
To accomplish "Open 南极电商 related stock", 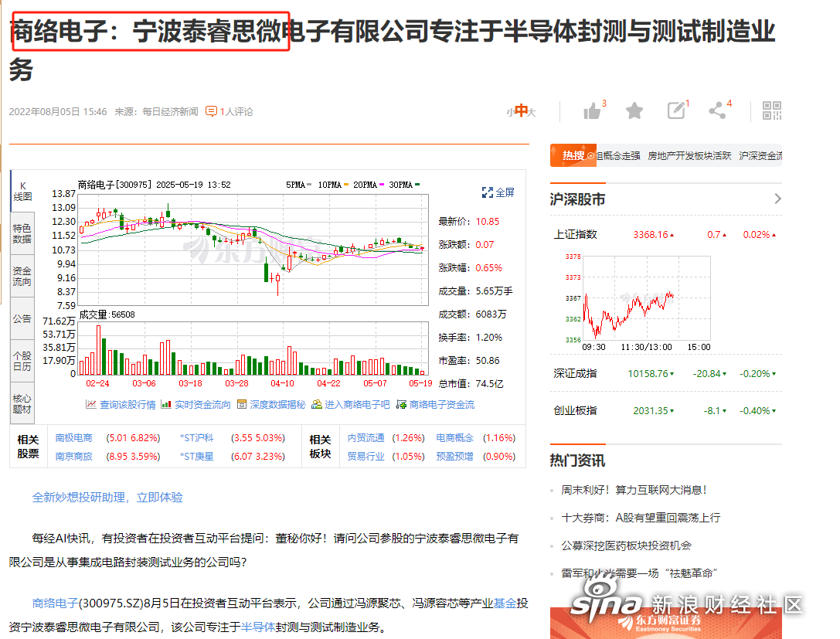I will tap(74, 438).
